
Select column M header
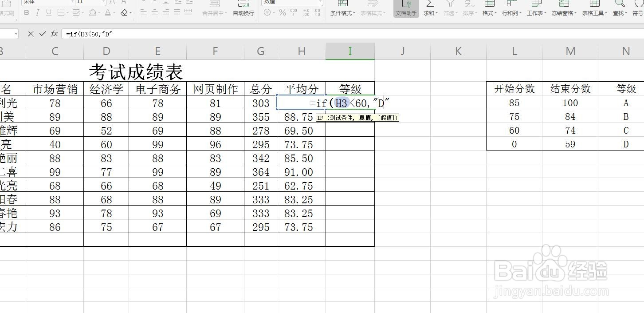(570, 51)
